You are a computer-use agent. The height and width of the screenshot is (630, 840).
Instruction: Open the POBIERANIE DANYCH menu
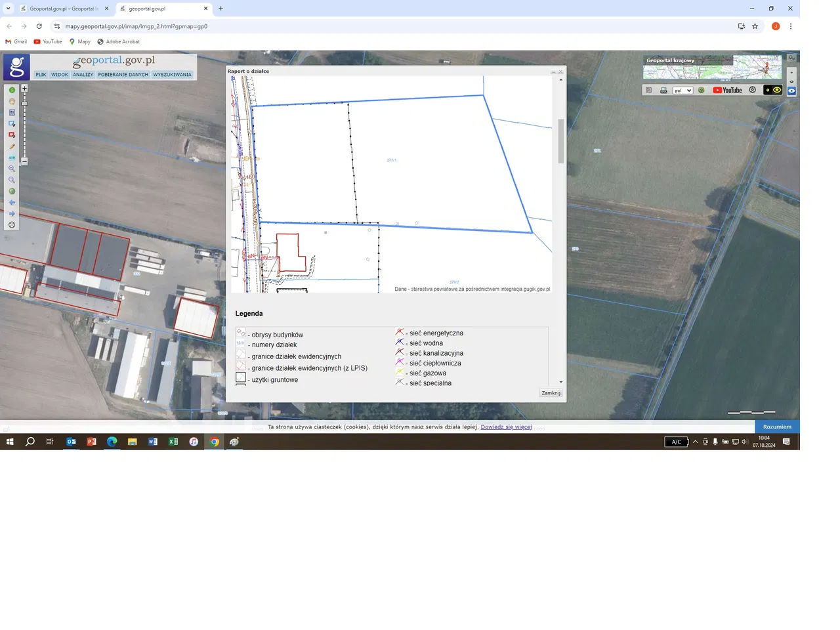(123, 75)
